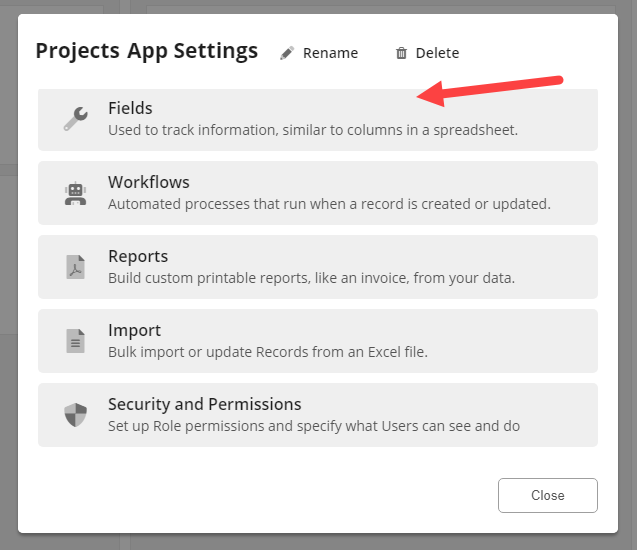
Task: Click the "Bulk import or update Records" text
Action: click(x=268, y=352)
